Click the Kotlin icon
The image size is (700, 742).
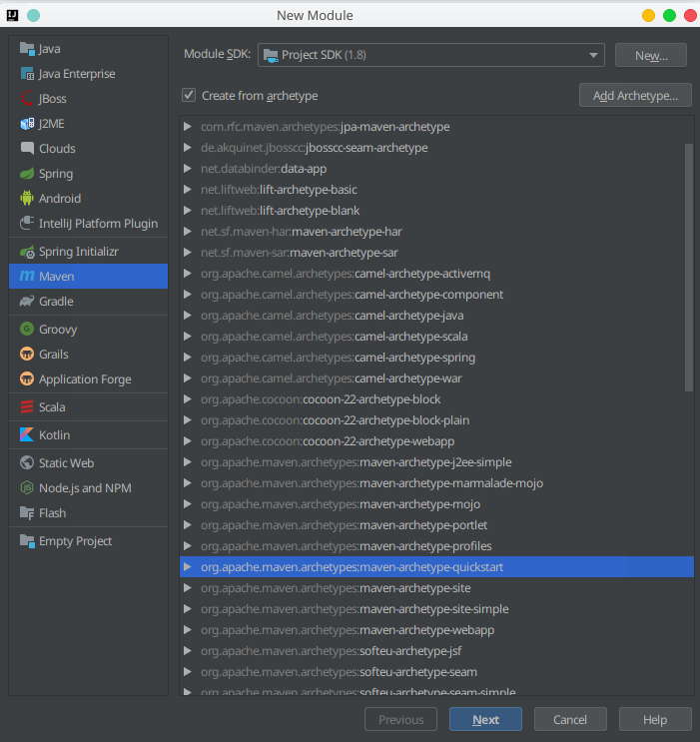pos(27,435)
